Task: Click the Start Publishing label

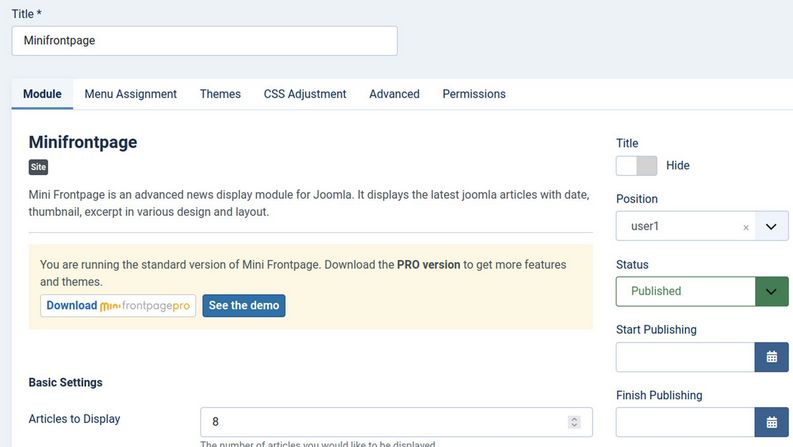Action: tap(656, 330)
